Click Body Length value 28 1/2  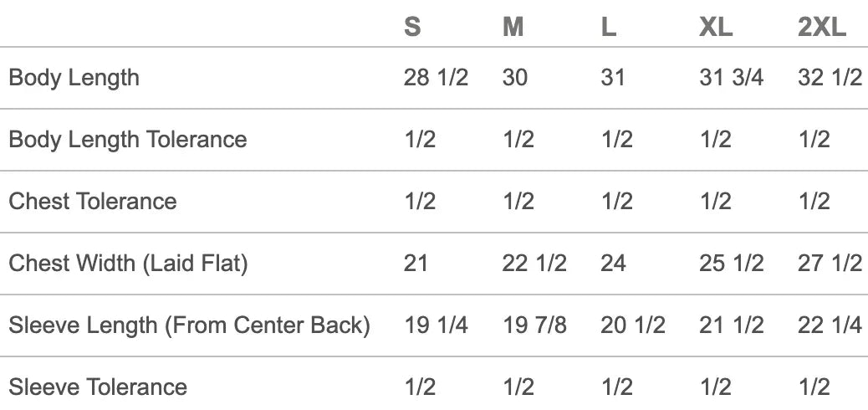436,78
